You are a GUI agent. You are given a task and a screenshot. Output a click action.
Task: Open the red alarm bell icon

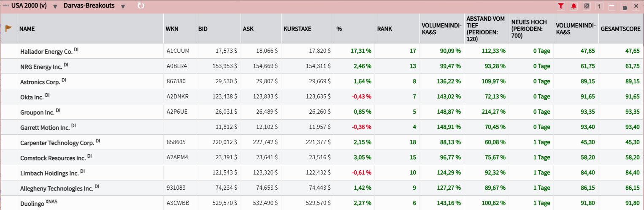[574, 6]
